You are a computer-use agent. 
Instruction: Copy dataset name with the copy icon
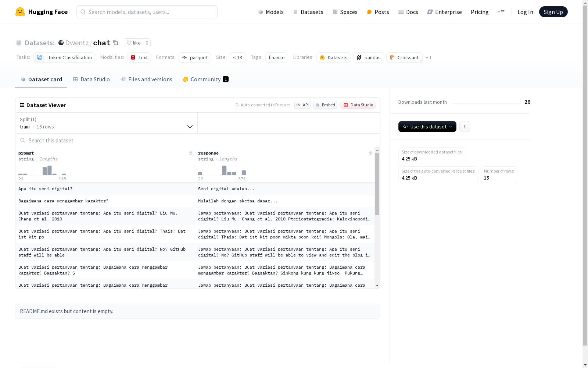(x=115, y=43)
